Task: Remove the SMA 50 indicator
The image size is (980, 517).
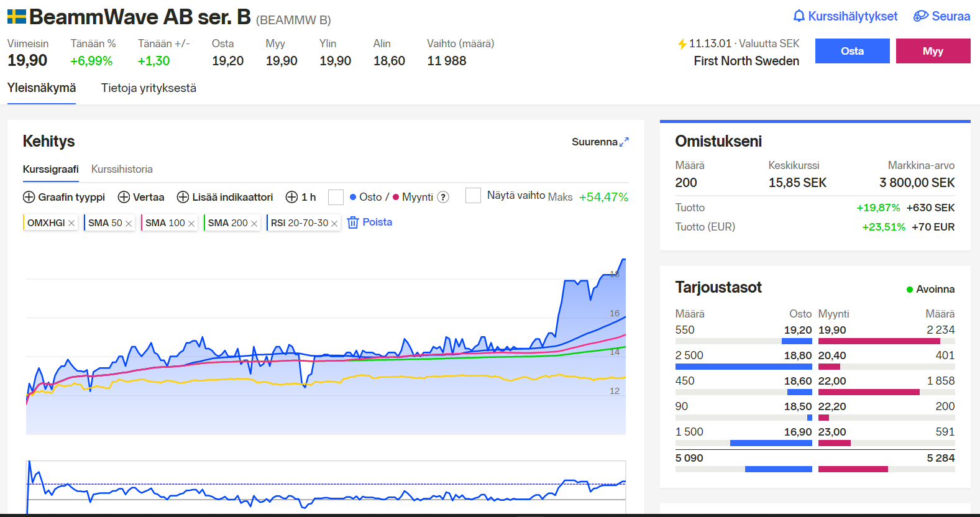Action: coord(129,223)
